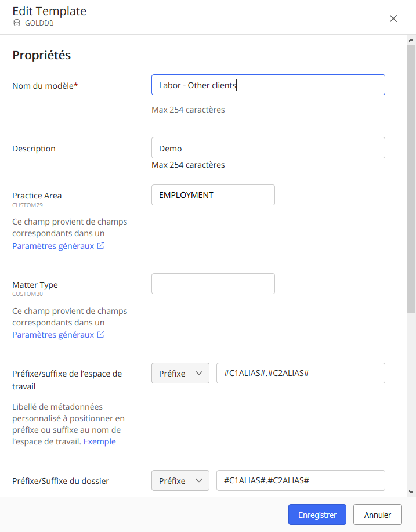416x532 pixels.
Task: Click the GOLDDB database icon
Action: click(x=17, y=23)
